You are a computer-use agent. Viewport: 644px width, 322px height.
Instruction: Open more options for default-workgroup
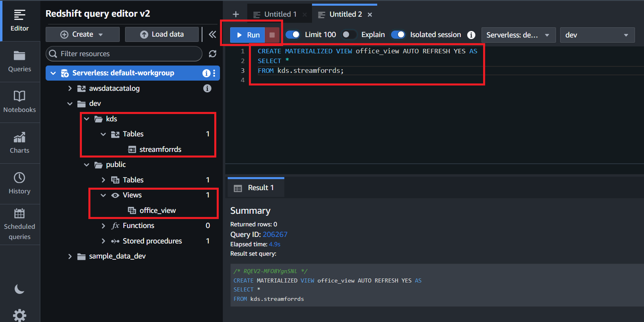point(214,73)
